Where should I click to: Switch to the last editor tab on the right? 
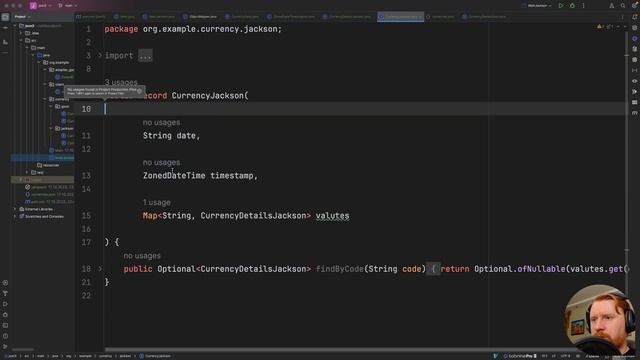(x=484, y=17)
